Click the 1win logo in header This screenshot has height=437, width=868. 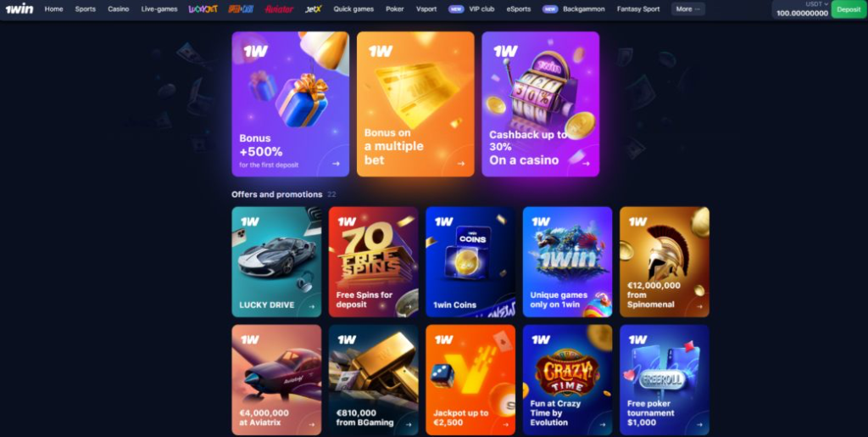tap(19, 8)
